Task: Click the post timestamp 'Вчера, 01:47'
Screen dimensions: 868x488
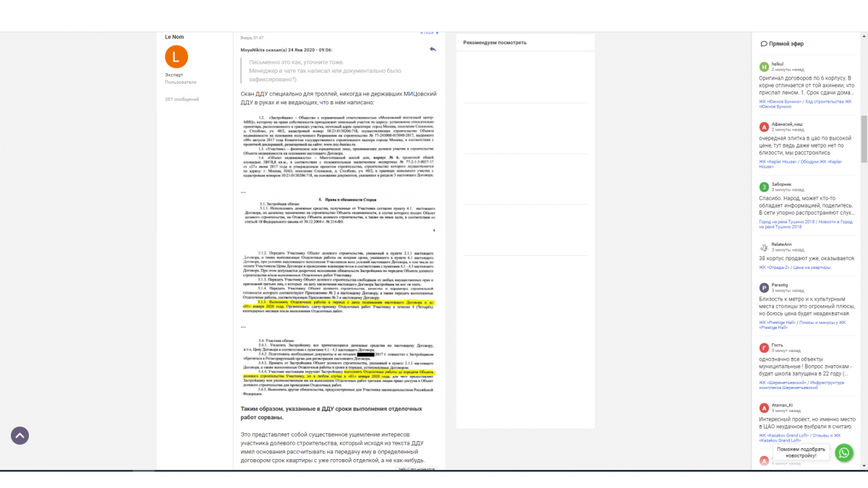Action: tap(252, 37)
